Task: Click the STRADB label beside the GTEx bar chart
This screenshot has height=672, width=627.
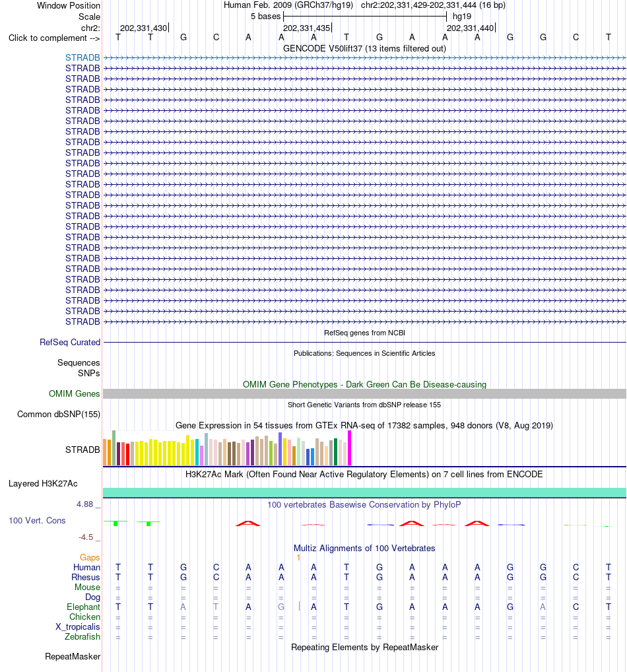Action: 82,450
